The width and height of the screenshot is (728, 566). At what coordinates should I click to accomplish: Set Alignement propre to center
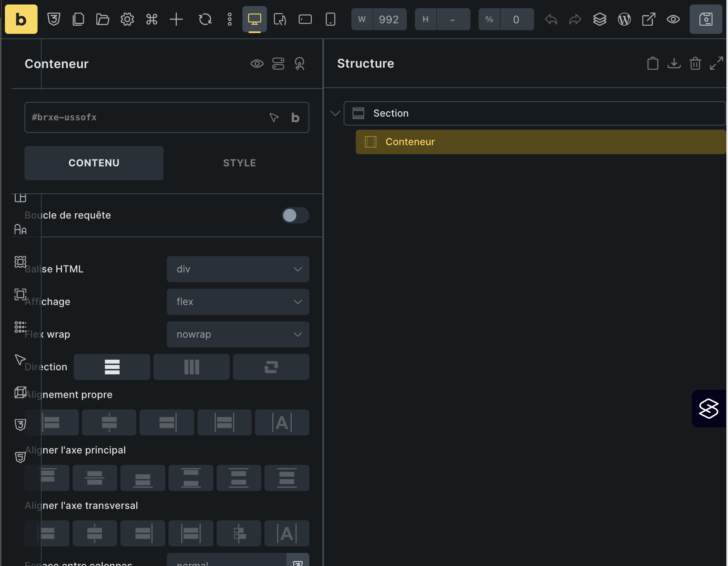pos(109,422)
